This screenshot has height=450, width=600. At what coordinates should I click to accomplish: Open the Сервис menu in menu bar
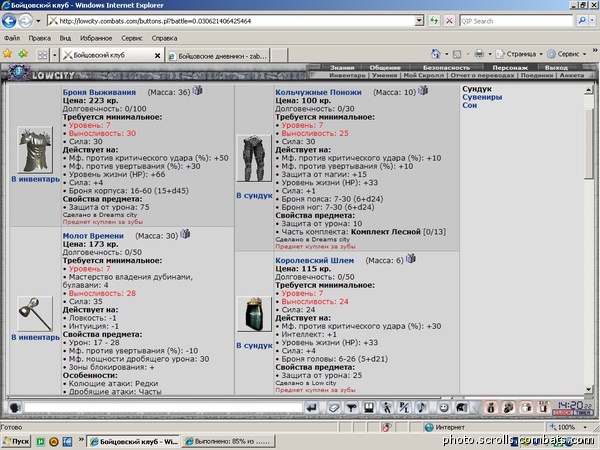tap(132, 38)
